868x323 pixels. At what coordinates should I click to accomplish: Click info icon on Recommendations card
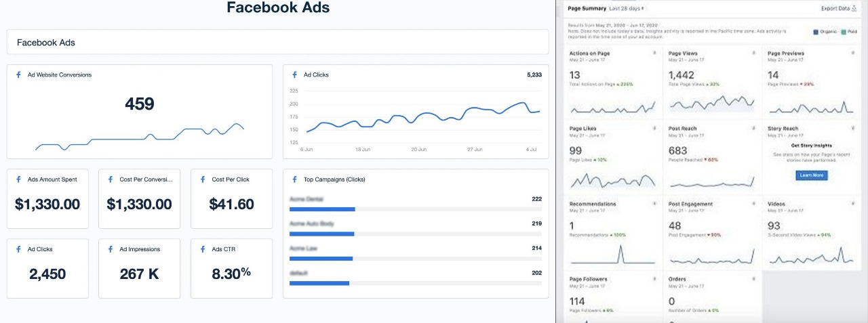654,203
